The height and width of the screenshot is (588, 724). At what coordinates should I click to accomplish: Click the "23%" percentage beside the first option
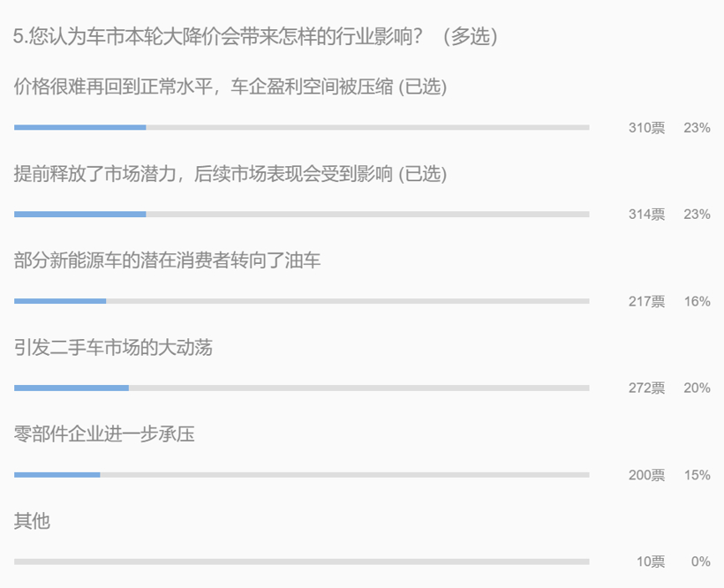tap(698, 127)
